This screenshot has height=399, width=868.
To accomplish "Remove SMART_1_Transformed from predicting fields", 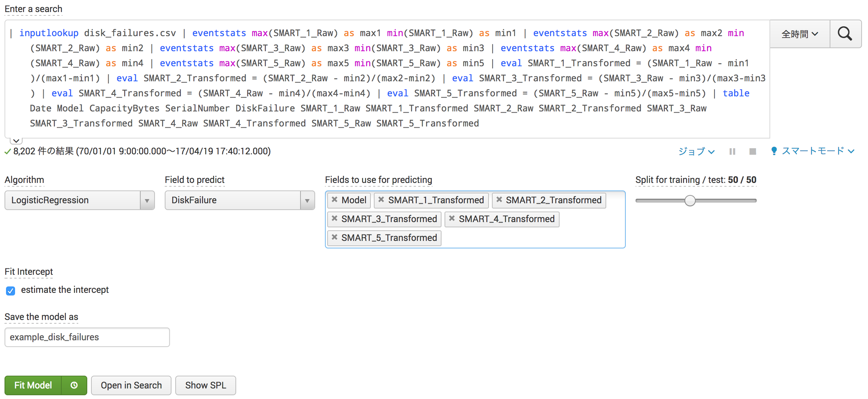I will click(381, 200).
